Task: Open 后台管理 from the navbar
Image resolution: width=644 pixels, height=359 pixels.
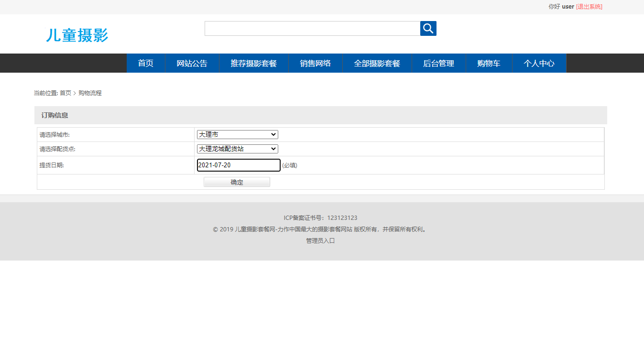Action: [438, 63]
